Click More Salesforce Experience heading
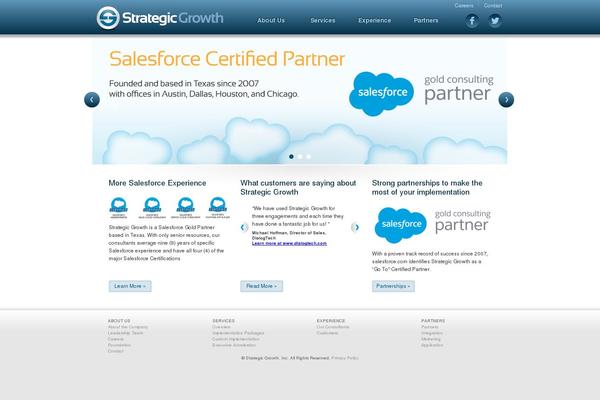This screenshot has width=600, height=400. tap(157, 183)
